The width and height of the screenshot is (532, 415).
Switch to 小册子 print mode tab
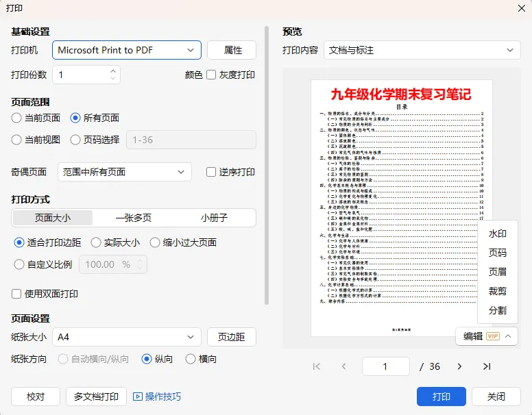214,218
